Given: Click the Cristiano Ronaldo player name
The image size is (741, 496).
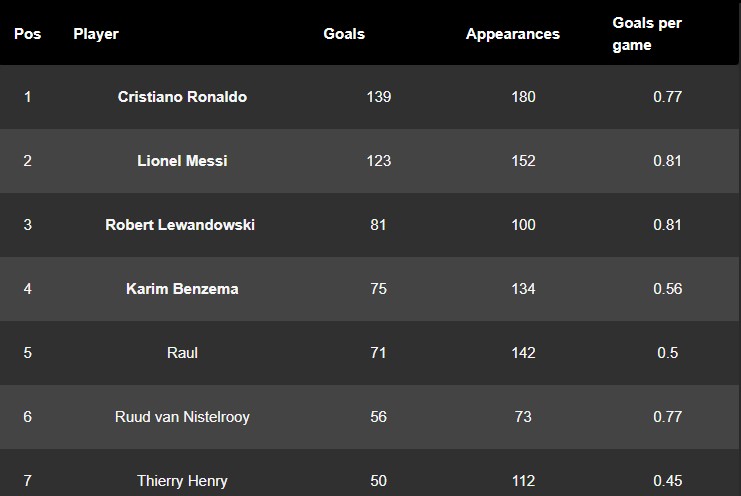Looking at the screenshot, I should tap(182, 97).
